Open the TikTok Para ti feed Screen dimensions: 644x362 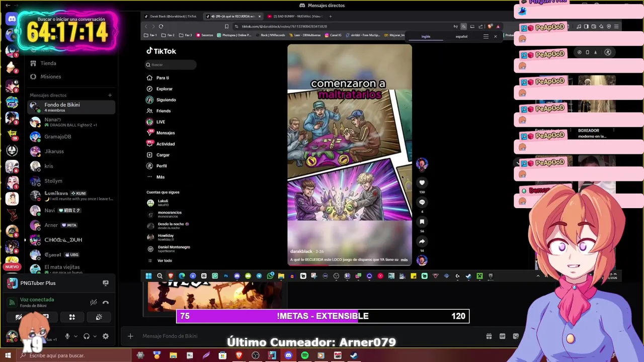[x=162, y=78]
